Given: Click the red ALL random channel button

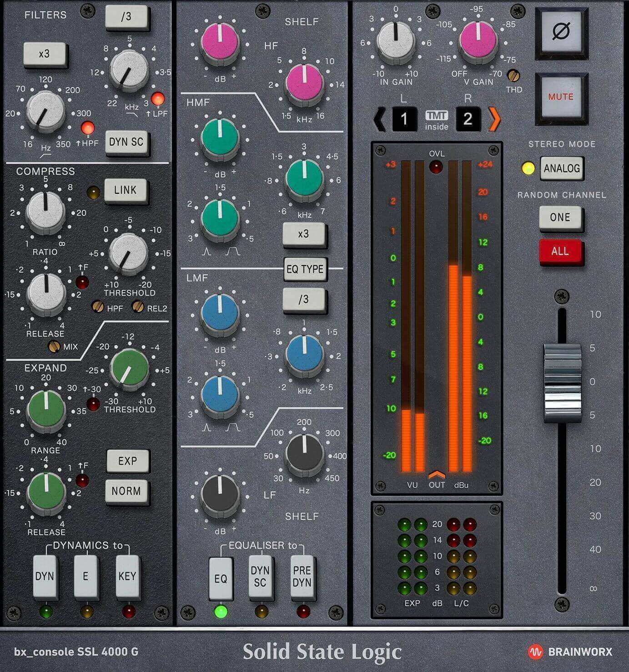Looking at the screenshot, I should click(x=560, y=251).
